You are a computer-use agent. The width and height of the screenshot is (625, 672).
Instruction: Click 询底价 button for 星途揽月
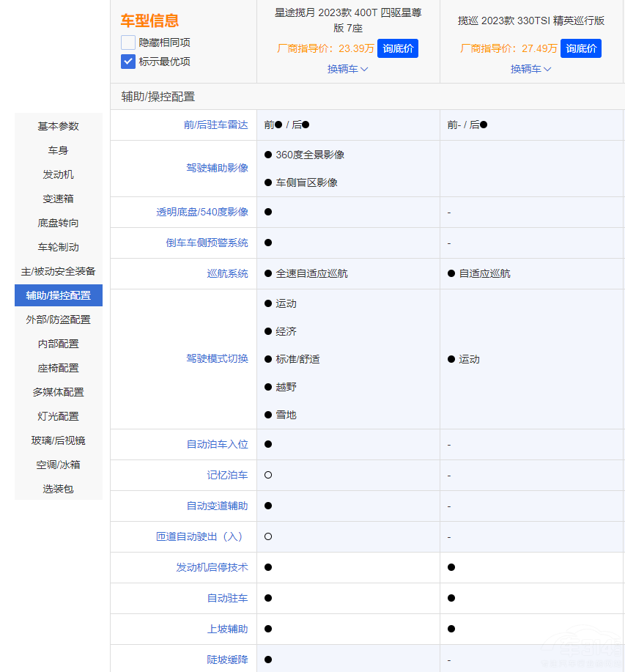coord(397,48)
